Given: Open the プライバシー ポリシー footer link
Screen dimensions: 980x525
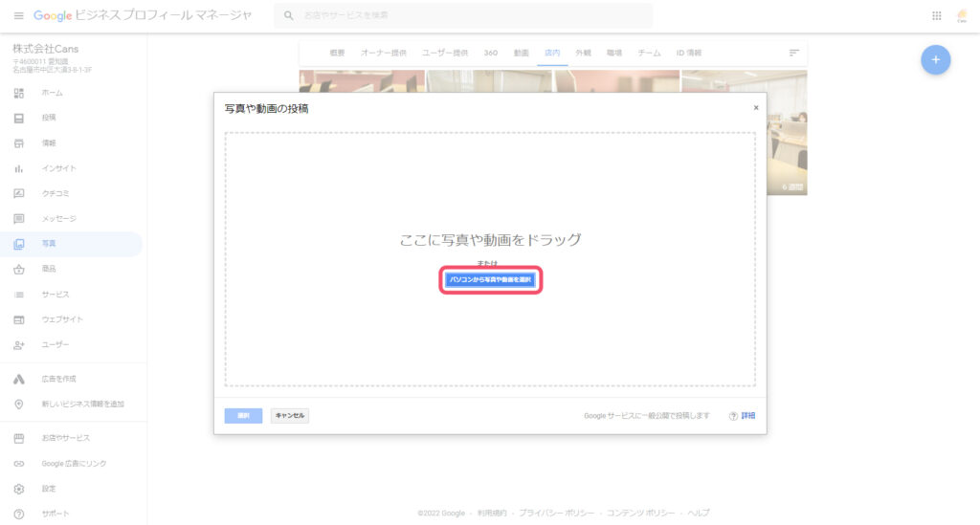Looking at the screenshot, I should pyautogui.click(x=556, y=514).
